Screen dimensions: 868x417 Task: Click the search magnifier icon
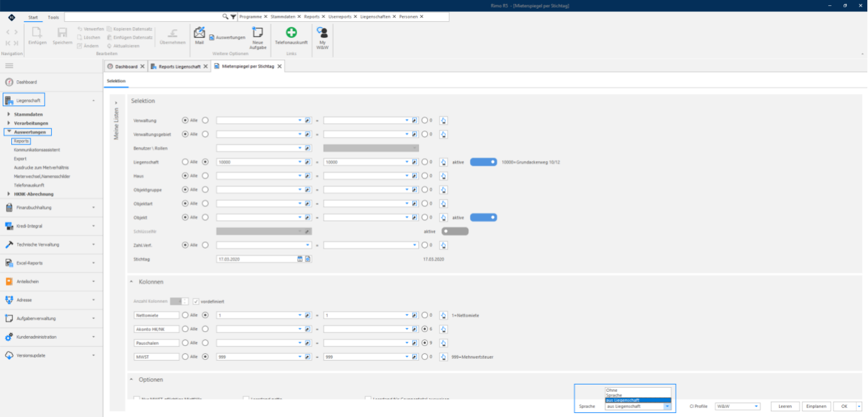[x=225, y=16]
